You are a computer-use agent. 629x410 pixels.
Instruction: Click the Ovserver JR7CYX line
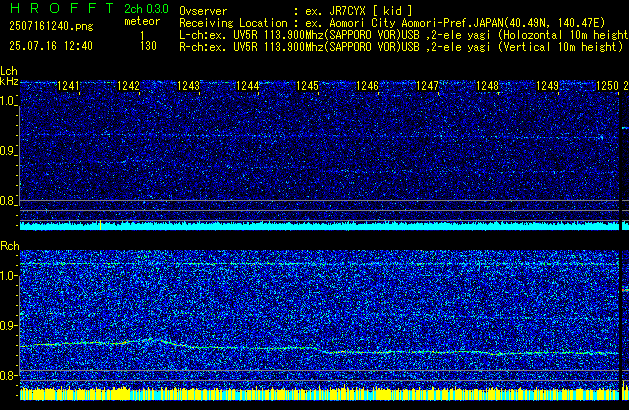pos(296,11)
